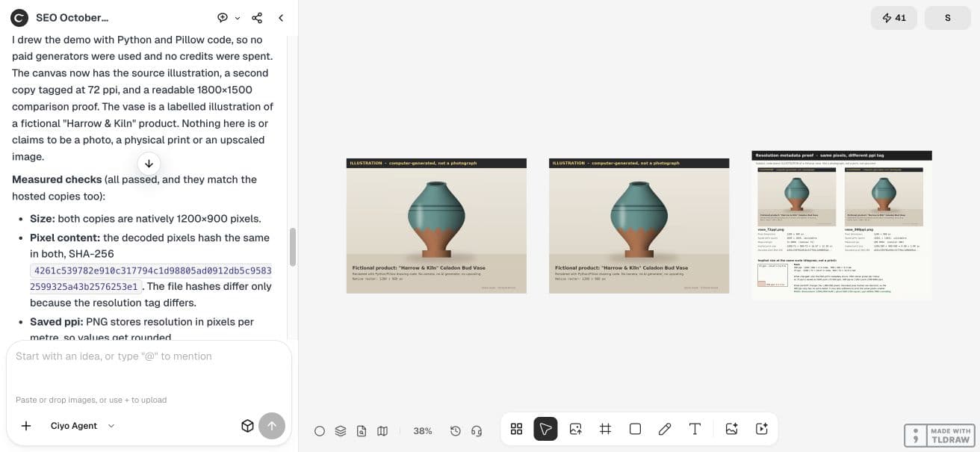The height and width of the screenshot is (452, 980).
Task: Click the middle vase illustration on canvas
Action: point(639,226)
